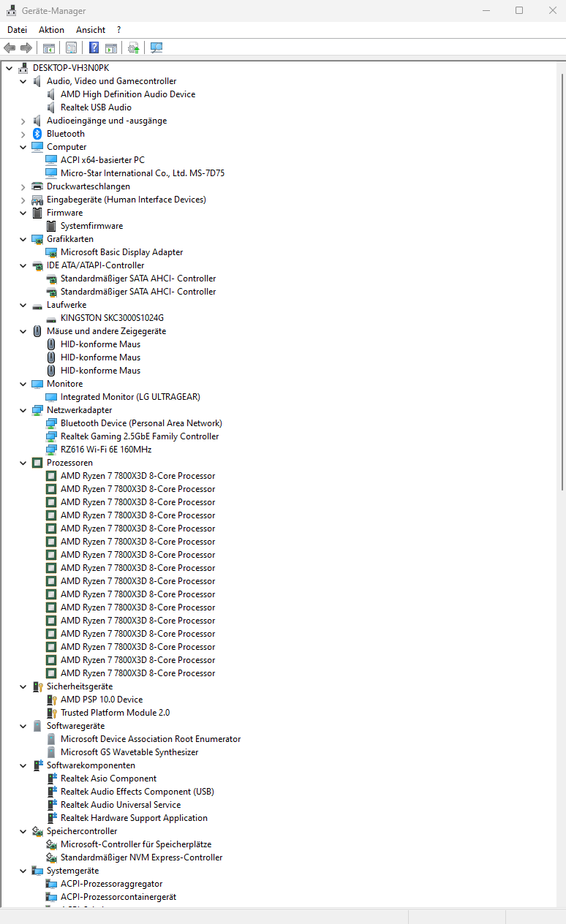The width and height of the screenshot is (566, 924).
Task: Click the monitor icon beside Integrated Monitor (LG ULTRAGEAR)
Action: click(x=51, y=397)
